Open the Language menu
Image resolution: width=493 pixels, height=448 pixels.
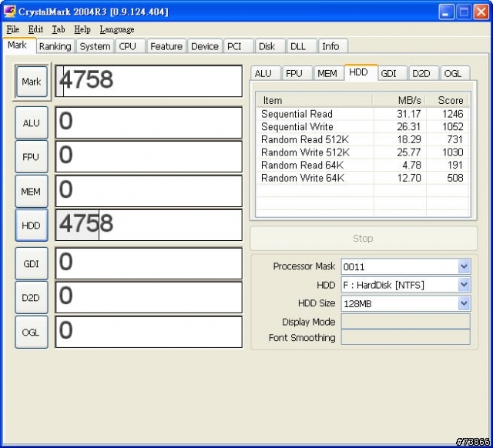(117, 29)
